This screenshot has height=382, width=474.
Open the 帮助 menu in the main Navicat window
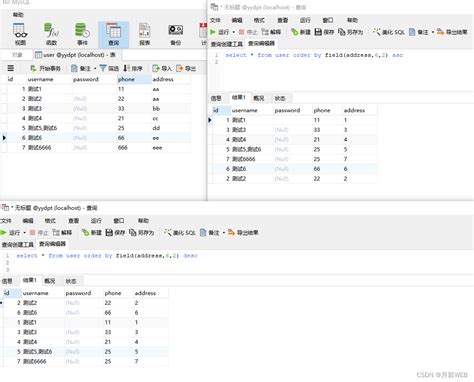point(18,15)
